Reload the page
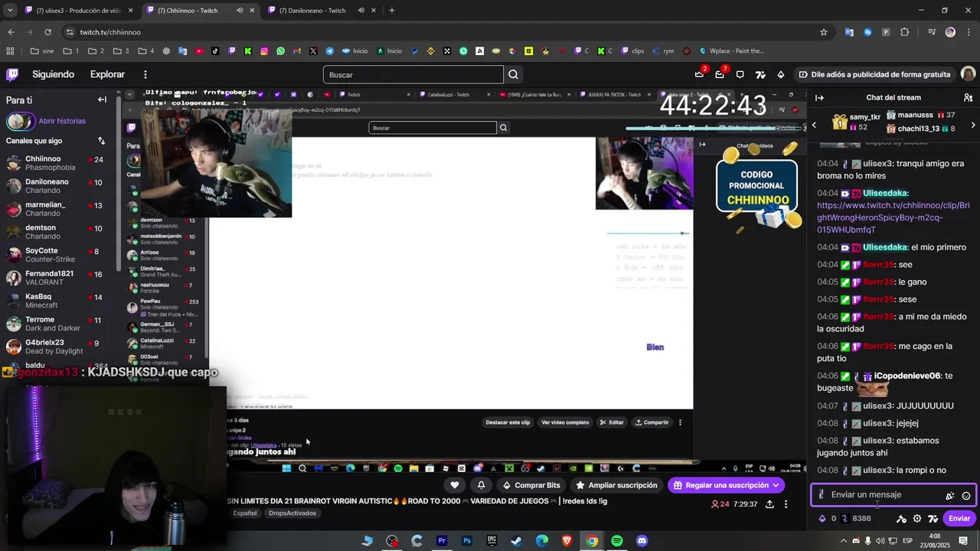 [47, 32]
